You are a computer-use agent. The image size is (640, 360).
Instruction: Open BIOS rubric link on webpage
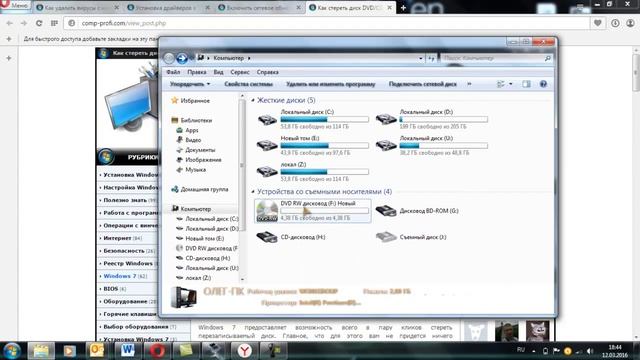111,289
